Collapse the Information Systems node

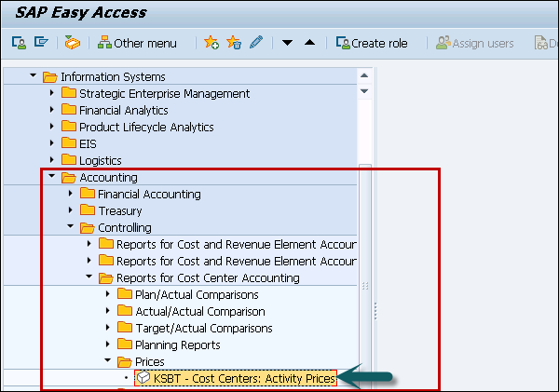click(x=34, y=76)
